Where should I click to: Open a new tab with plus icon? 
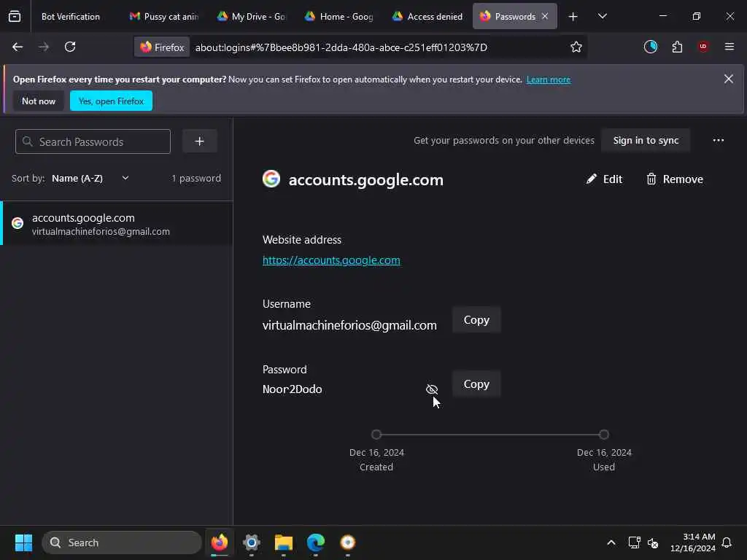click(573, 17)
